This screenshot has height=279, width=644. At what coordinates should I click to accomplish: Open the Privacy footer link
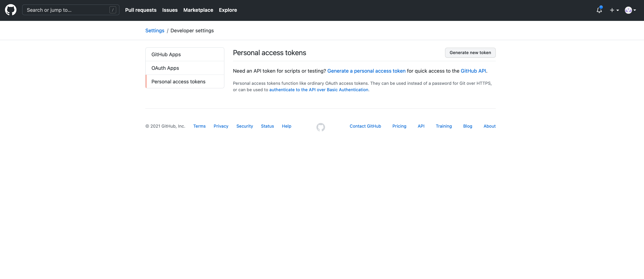[x=221, y=126]
